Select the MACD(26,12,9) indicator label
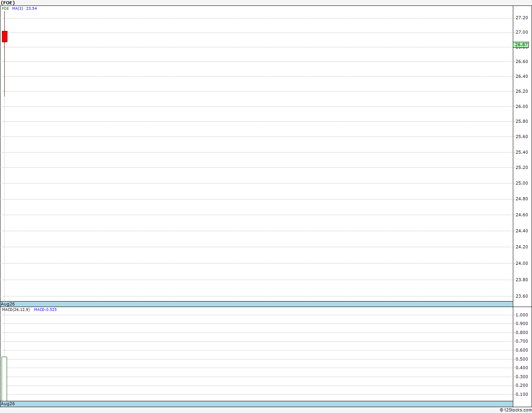This screenshot has width=532, height=413. click(16, 309)
